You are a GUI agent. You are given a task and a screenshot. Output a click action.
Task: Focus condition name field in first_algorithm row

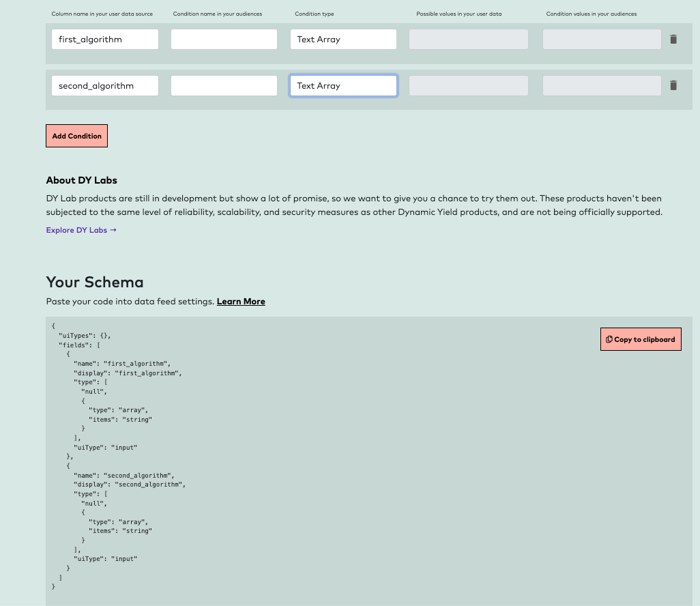click(224, 40)
